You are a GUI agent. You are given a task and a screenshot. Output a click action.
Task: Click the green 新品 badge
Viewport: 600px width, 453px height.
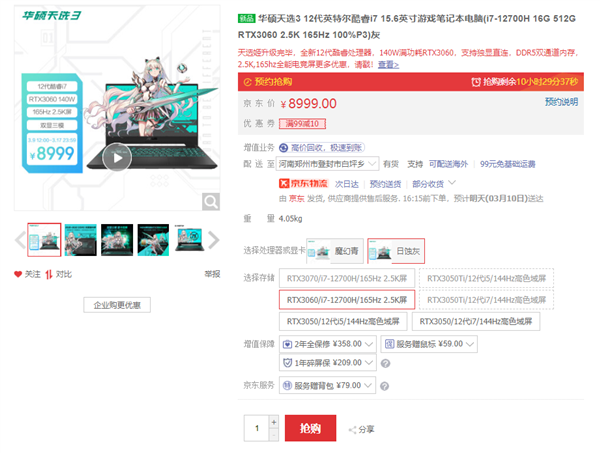pos(246,18)
